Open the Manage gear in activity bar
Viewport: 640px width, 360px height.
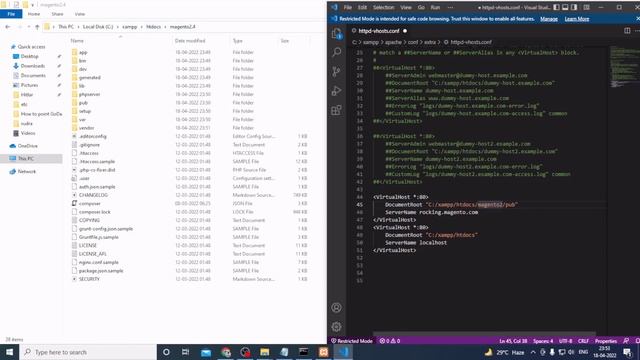336,327
